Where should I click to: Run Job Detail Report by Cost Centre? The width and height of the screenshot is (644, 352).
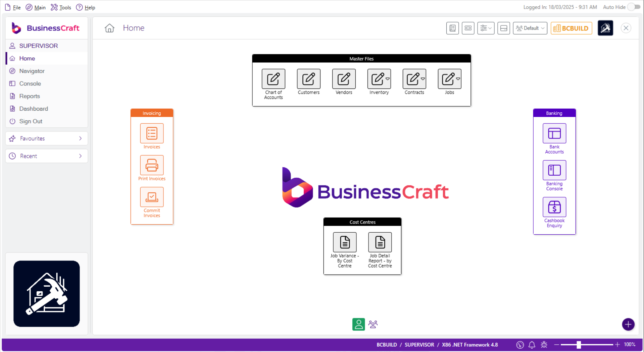pos(380,242)
